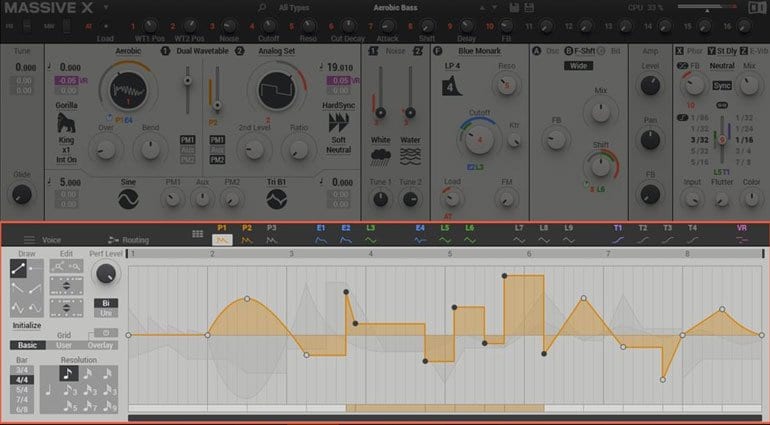This screenshot has width=770, height=425.
Task: Toggle the Sync button in delay
Action: click(x=722, y=85)
